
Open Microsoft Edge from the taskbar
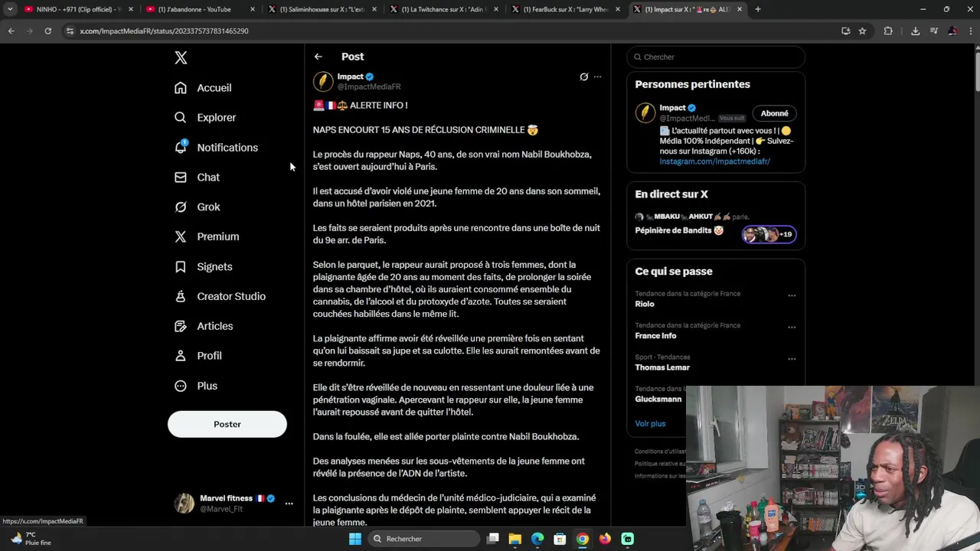coord(537,539)
